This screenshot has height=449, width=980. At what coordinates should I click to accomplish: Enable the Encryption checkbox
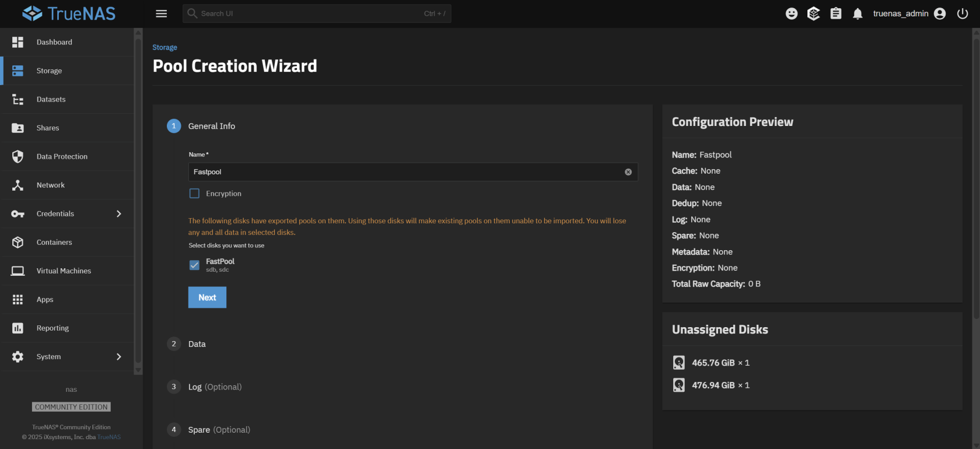click(x=195, y=194)
